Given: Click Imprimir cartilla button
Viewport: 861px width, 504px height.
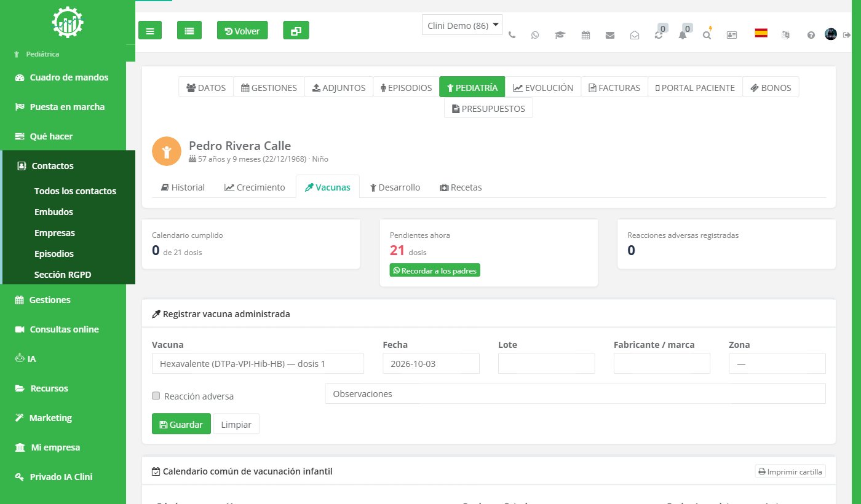Looking at the screenshot, I should tap(790, 471).
